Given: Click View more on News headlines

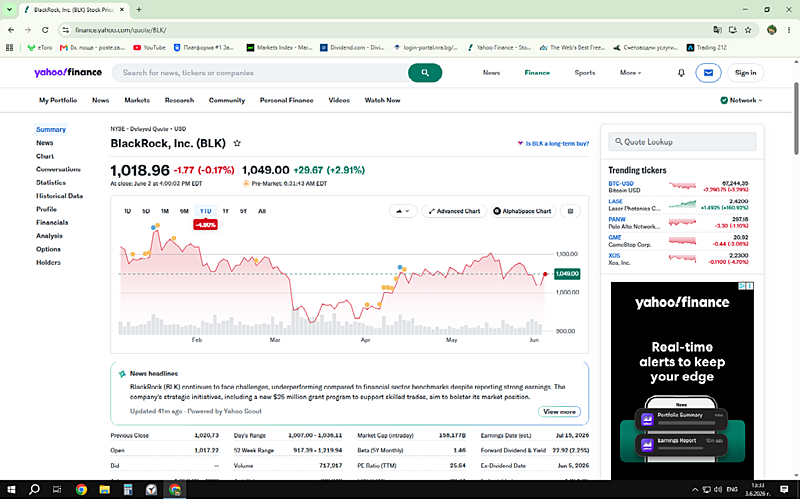Looking at the screenshot, I should coord(559,412).
